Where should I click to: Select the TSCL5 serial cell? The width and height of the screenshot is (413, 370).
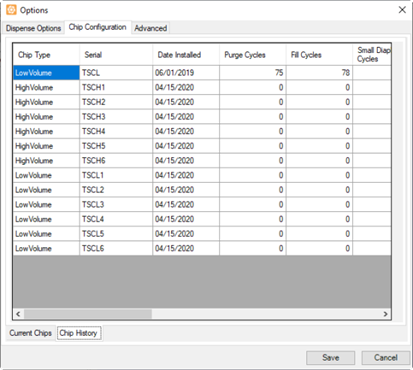(x=116, y=234)
